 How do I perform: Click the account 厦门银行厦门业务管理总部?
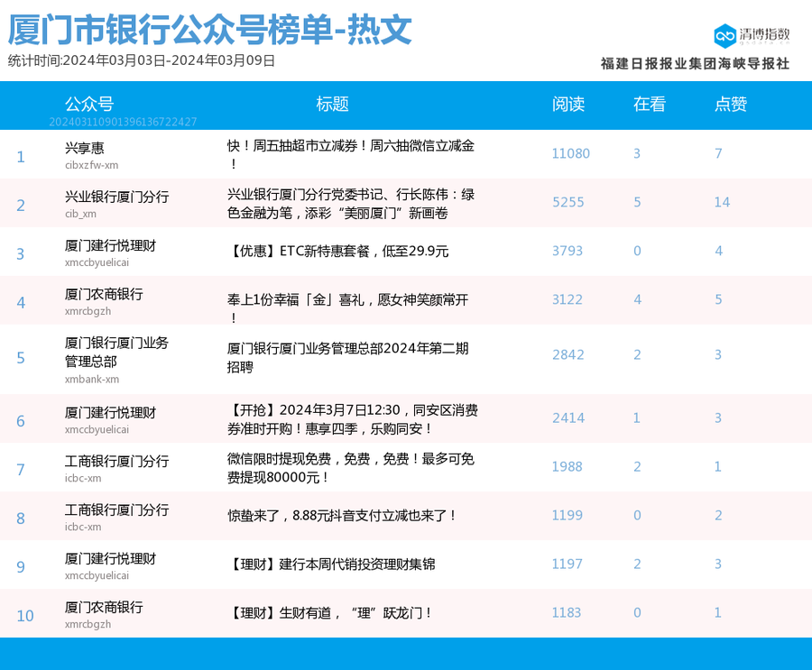[116, 352]
